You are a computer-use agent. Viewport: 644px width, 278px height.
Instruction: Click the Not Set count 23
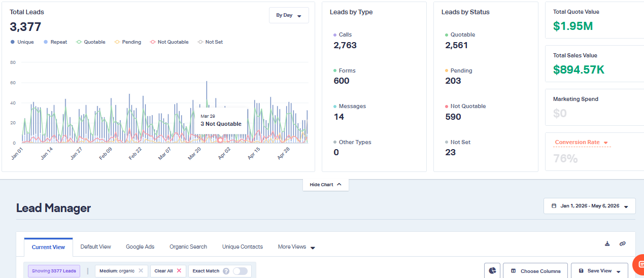[450, 152]
